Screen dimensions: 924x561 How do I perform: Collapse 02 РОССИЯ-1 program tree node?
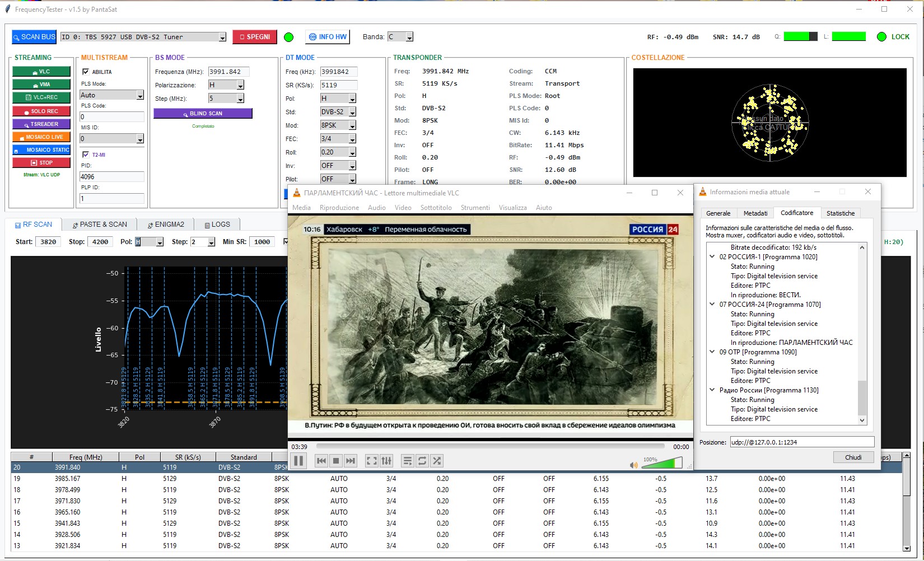tap(712, 257)
